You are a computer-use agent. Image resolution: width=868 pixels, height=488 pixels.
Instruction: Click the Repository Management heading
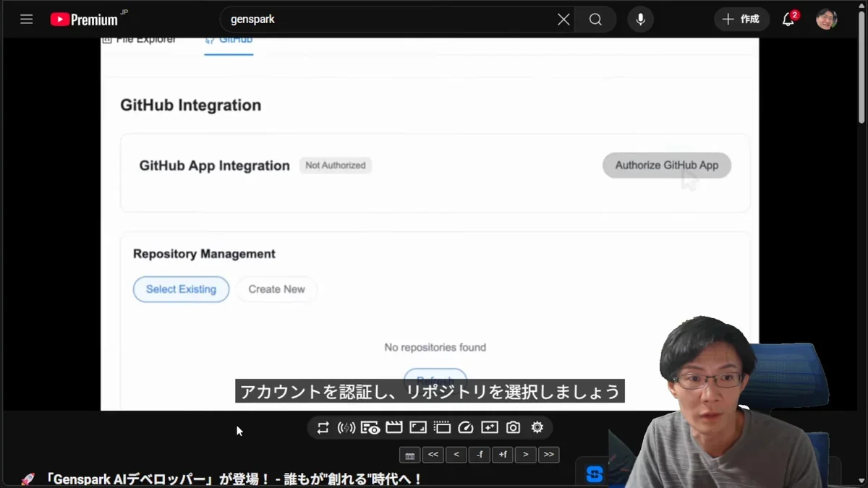[204, 254]
